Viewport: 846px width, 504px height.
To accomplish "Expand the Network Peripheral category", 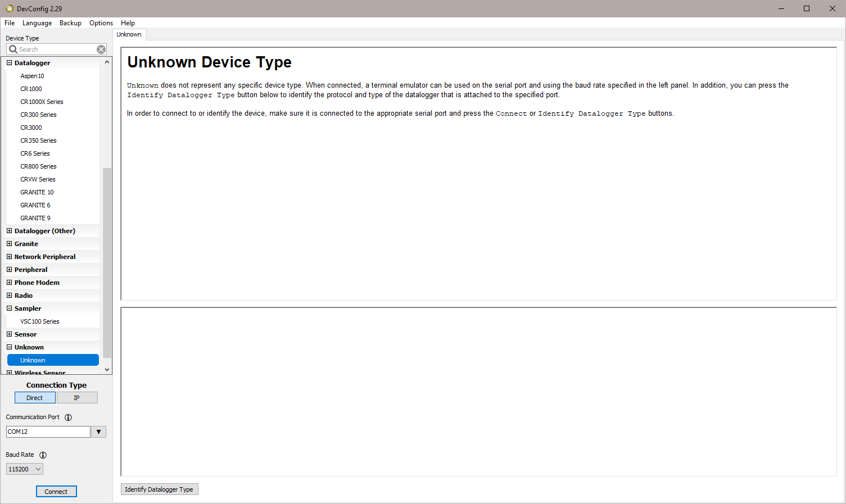I will click(9, 256).
